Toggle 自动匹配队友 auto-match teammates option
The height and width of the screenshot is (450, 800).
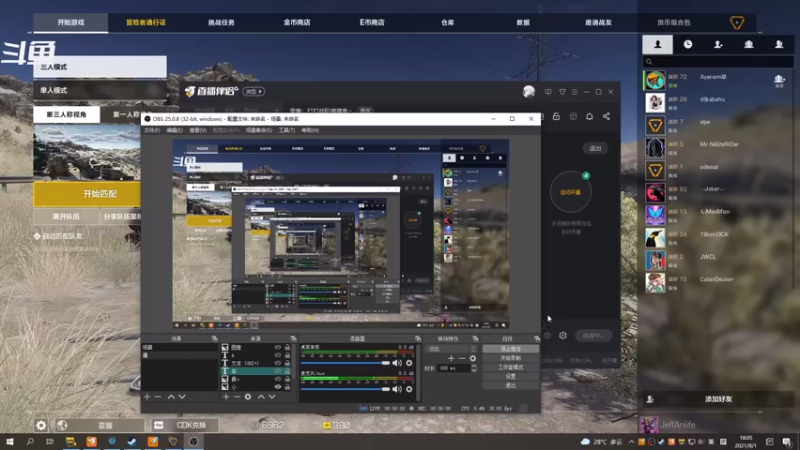58,236
